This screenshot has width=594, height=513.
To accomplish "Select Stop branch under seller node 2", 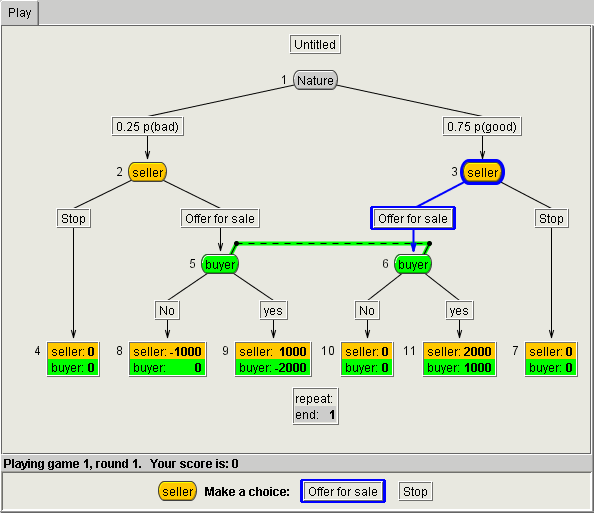I will (73, 218).
